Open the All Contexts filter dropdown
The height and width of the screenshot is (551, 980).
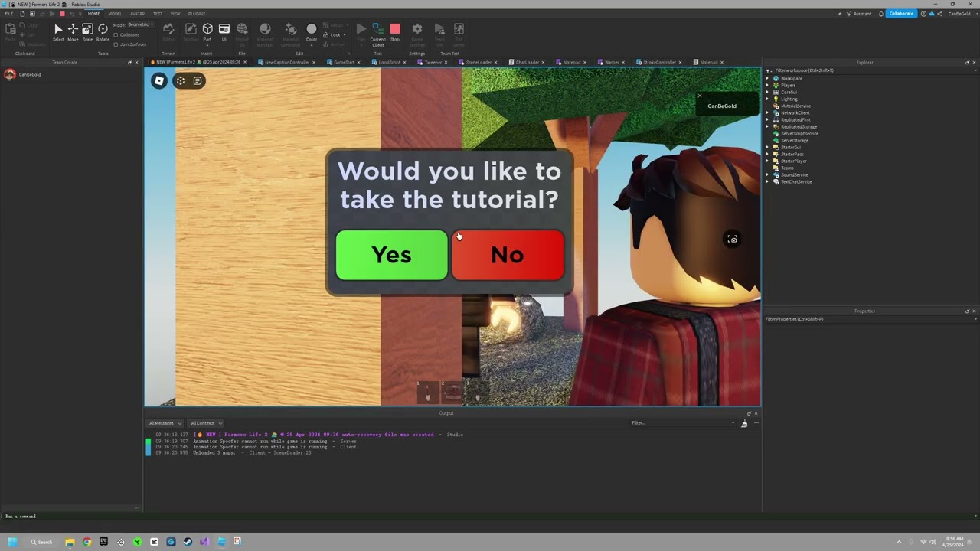click(x=206, y=423)
